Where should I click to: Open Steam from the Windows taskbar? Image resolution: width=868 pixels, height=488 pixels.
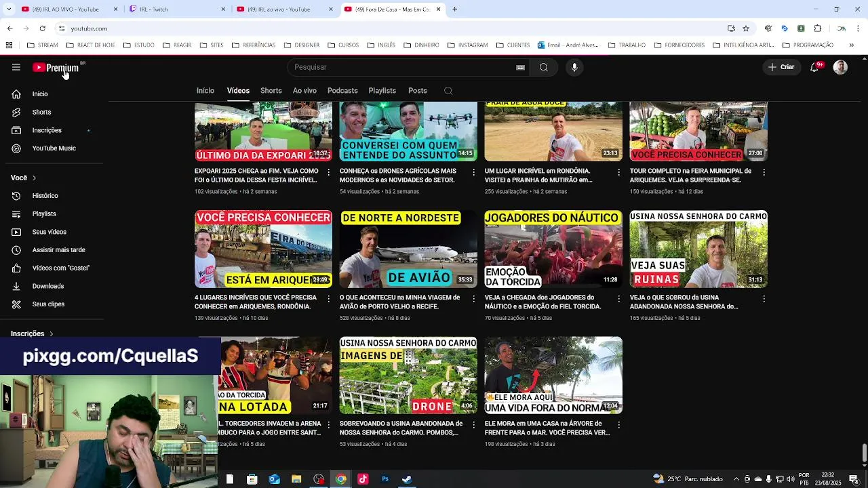tap(407, 479)
